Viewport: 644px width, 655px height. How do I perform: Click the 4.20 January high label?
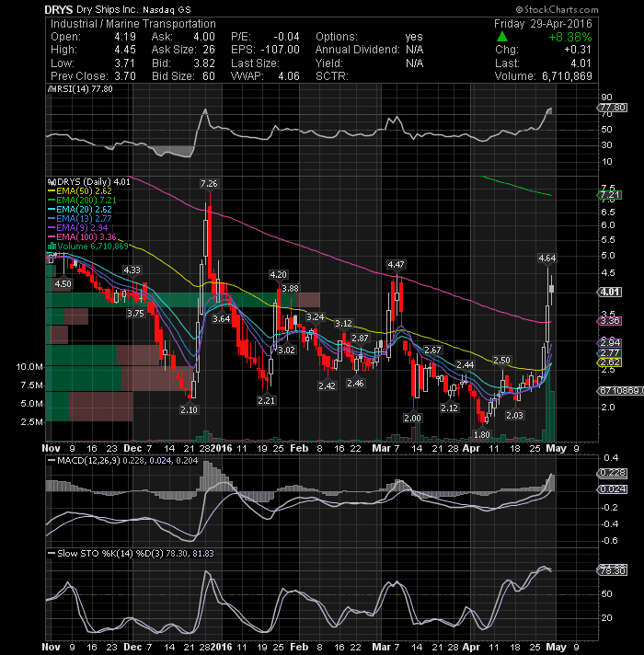point(278,274)
